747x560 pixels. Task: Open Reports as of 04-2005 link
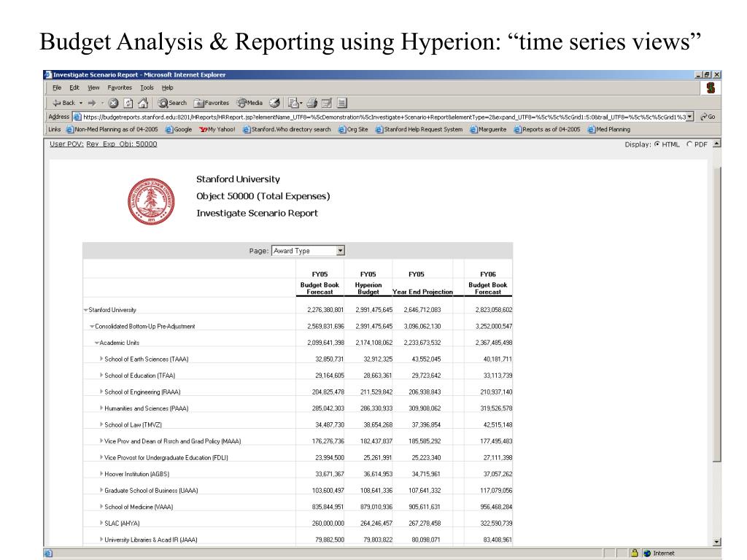(x=547, y=130)
